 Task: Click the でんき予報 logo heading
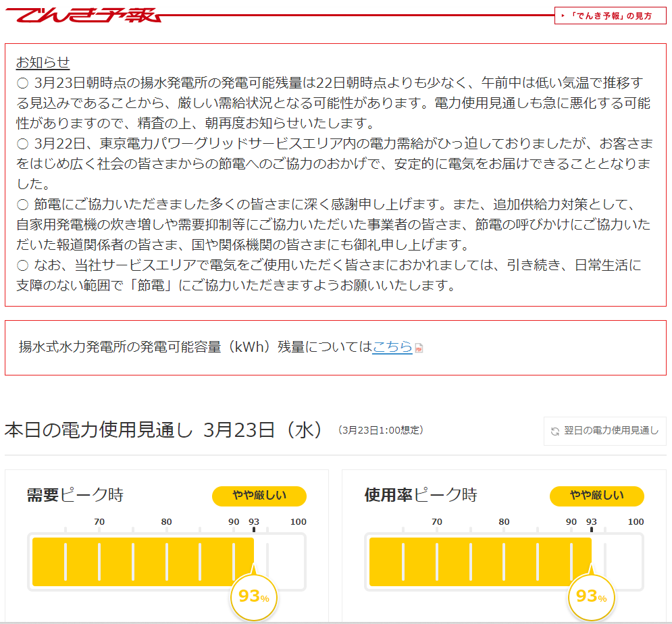pyautogui.click(x=84, y=15)
